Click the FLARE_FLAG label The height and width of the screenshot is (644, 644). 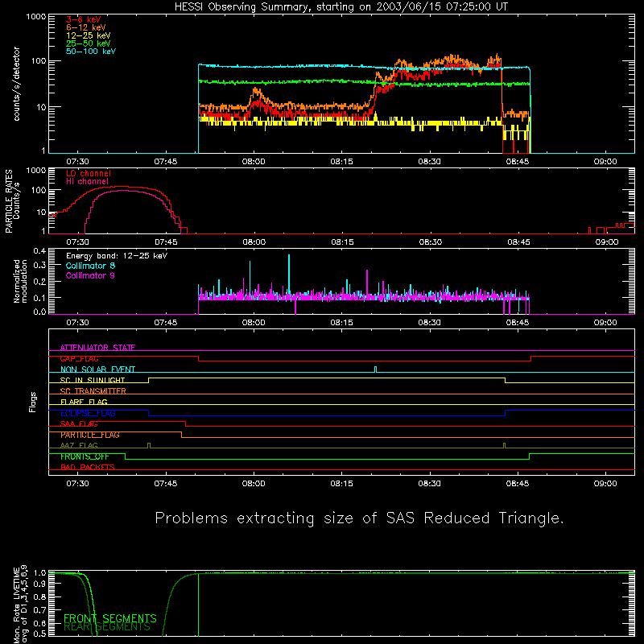click(x=84, y=402)
